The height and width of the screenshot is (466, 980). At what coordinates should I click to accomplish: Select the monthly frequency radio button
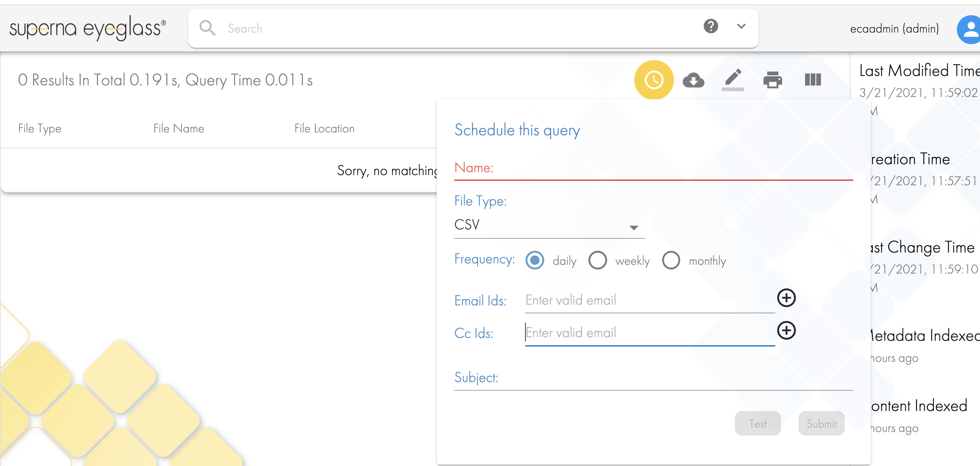(671, 260)
